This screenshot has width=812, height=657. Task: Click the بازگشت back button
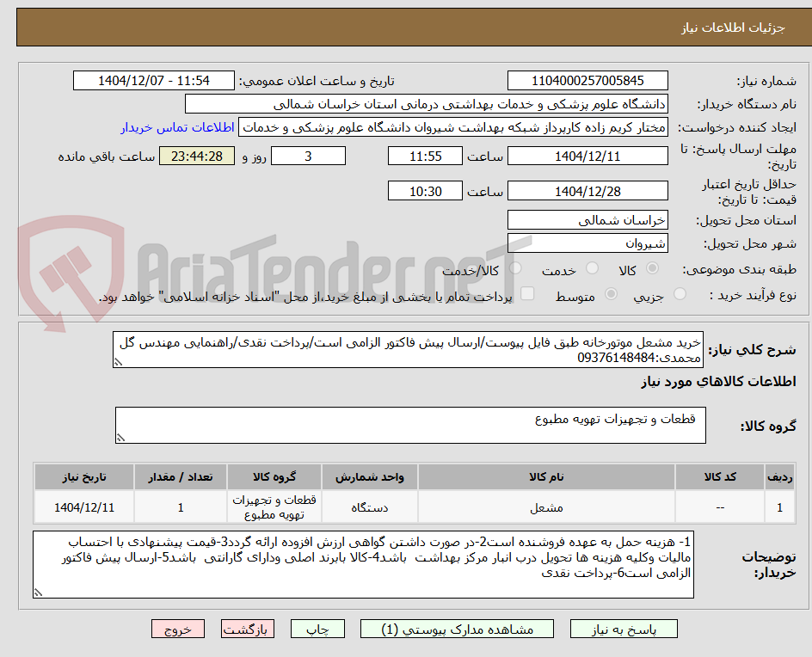point(248,629)
